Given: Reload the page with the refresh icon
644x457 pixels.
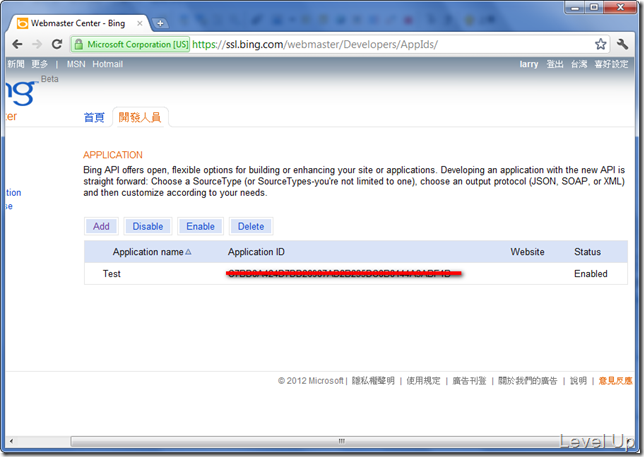Looking at the screenshot, I should click(57, 44).
